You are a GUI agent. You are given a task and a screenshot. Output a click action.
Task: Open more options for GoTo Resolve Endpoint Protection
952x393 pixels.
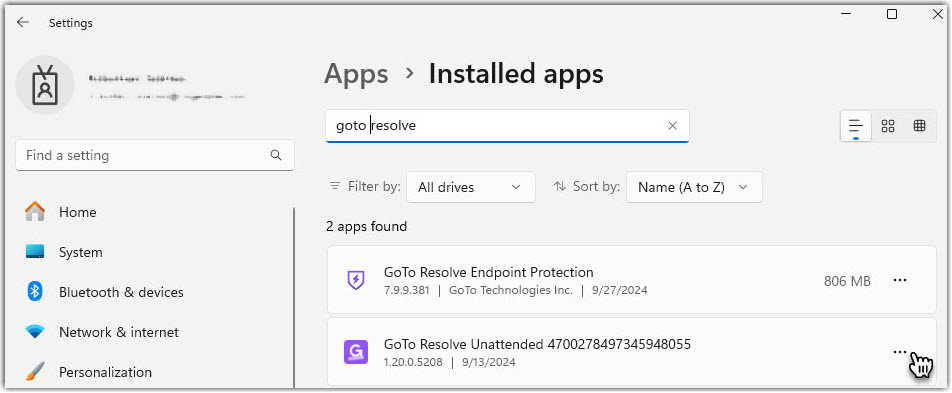900,280
